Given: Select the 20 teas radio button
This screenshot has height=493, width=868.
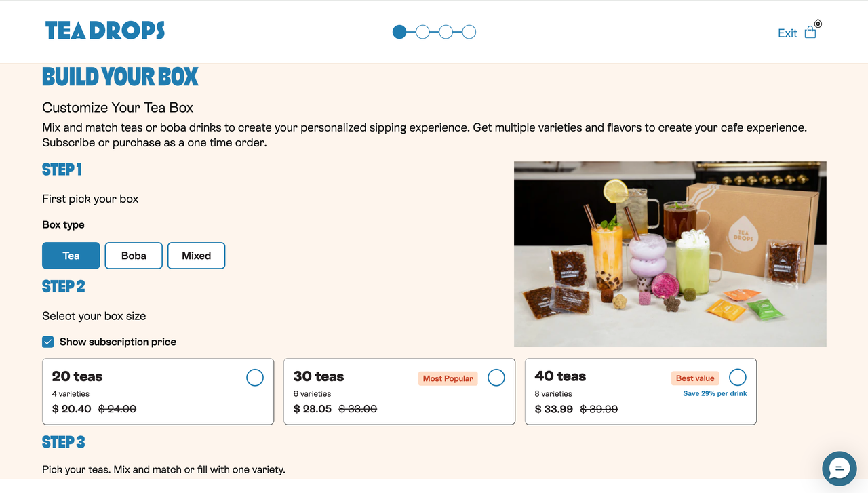Looking at the screenshot, I should point(255,378).
